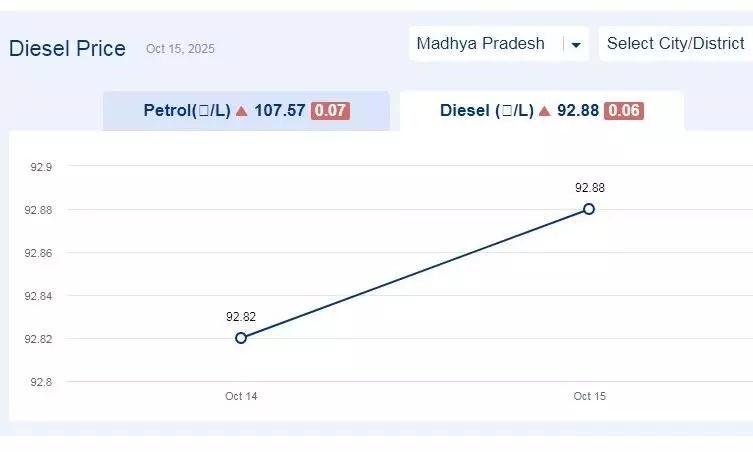This screenshot has width=753, height=452.
Task: Click the Oct 14 data point marker
Action: [241, 338]
